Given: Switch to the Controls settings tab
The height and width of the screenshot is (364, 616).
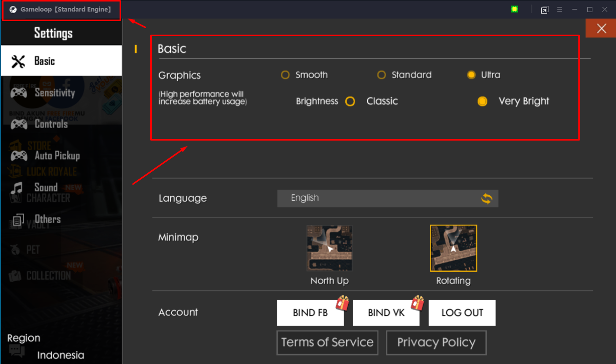Looking at the screenshot, I should (61, 124).
